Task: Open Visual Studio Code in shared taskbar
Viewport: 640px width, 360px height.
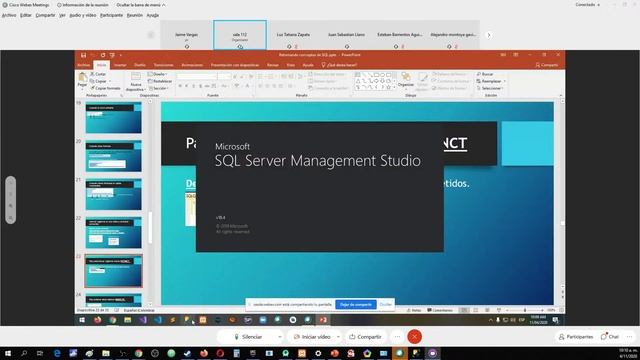Action: pos(158,320)
